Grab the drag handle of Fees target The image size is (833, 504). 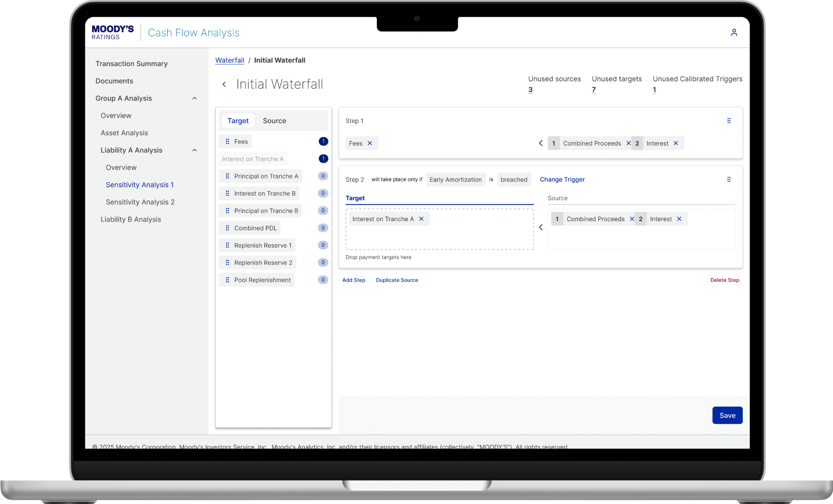(227, 142)
